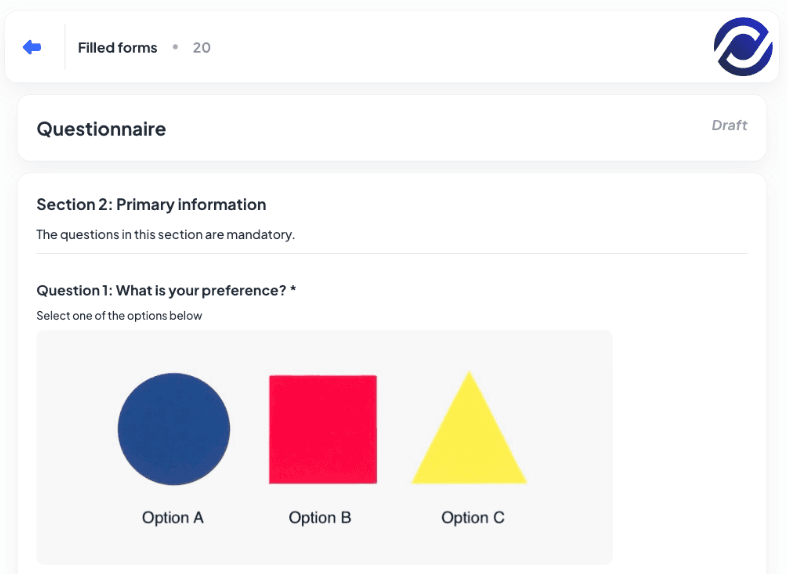787x574 pixels.
Task: Click the 'Select one of the options below' hint
Action: click(x=119, y=316)
